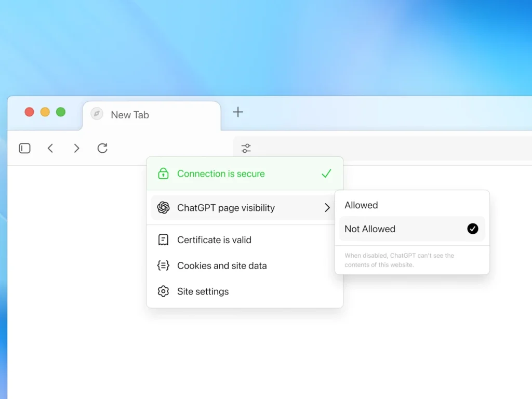
Task: Navigate back with the left arrow
Action: pyautogui.click(x=50, y=148)
